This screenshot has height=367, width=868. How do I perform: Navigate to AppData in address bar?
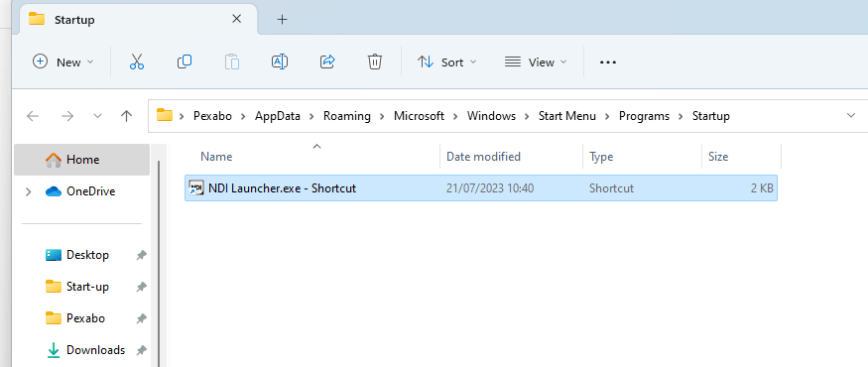278,116
